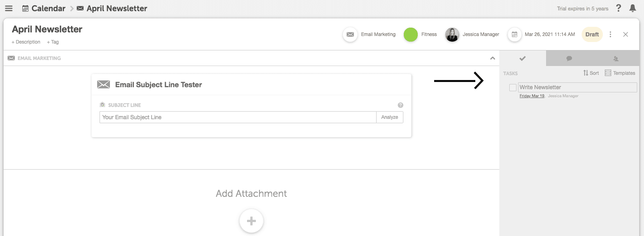Click Jessica Manager's avatar photo
The height and width of the screenshot is (236, 644).
[452, 34]
